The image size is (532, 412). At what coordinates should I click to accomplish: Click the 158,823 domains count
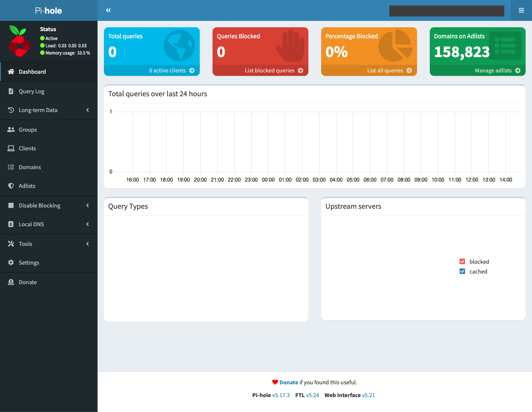[x=462, y=52]
